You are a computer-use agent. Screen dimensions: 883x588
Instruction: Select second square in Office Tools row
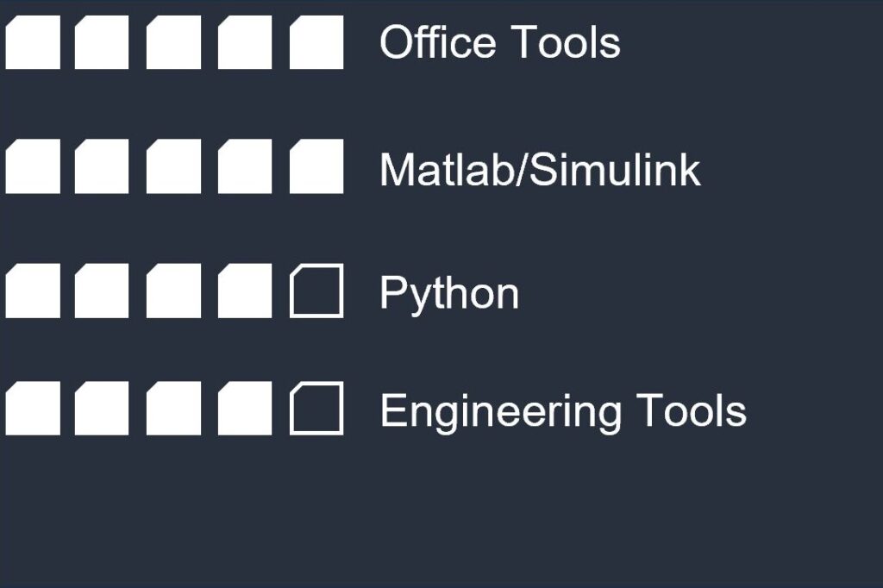[x=102, y=42]
